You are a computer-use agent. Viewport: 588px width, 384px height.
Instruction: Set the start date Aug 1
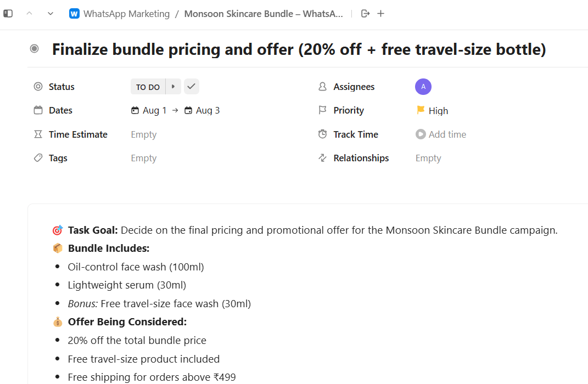pos(149,110)
